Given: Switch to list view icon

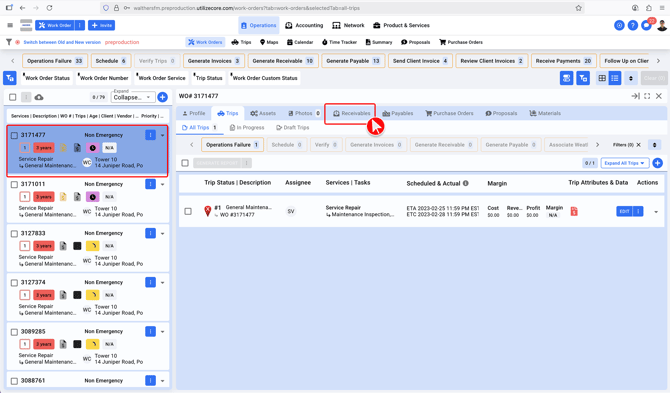Looking at the screenshot, I should tap(615, 78).
